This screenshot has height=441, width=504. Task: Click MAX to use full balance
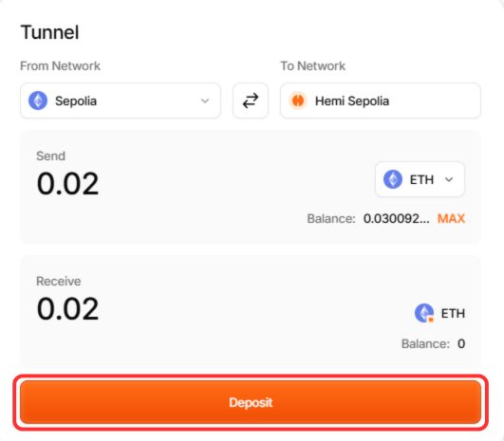[451, 219]
